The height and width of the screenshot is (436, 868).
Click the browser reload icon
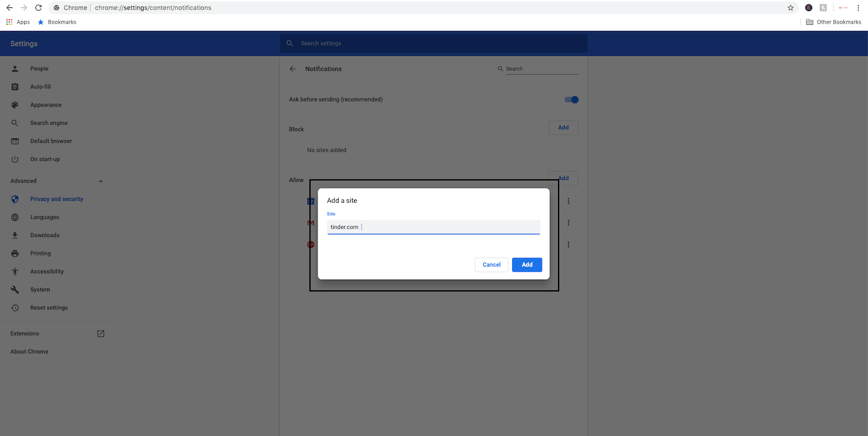click(38, 8)
